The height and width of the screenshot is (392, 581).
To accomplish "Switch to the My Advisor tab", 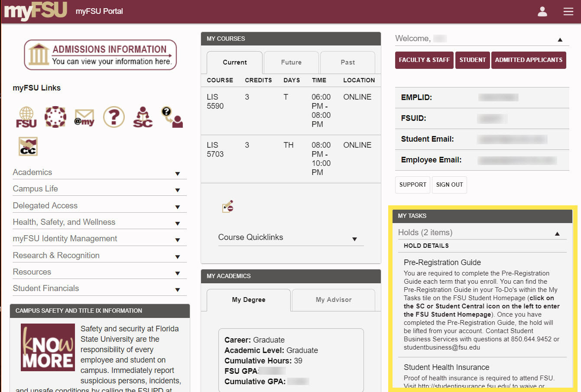I will [x=333, y=300].
